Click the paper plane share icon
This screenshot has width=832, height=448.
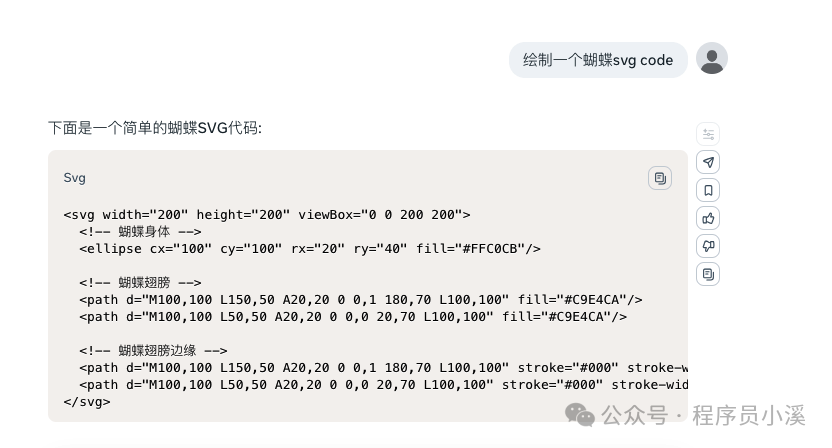[708, 162]
